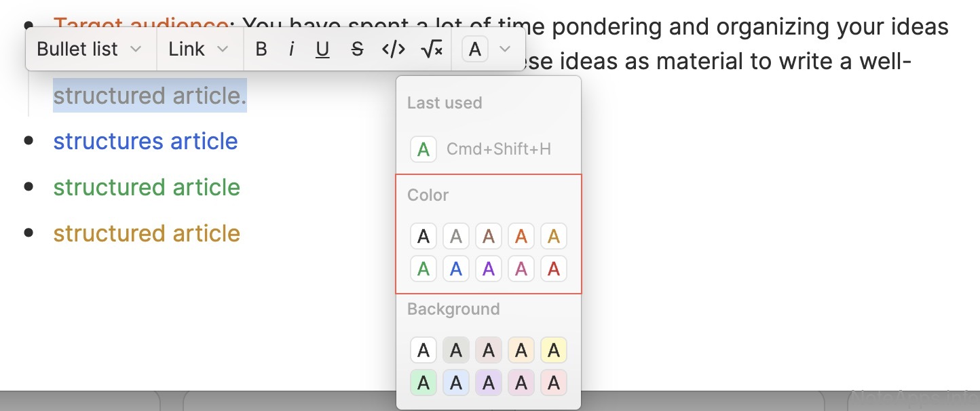This screenshot has width=980, height=411.
Task: Toggle italic formatting
Action: tap(291, 50)
